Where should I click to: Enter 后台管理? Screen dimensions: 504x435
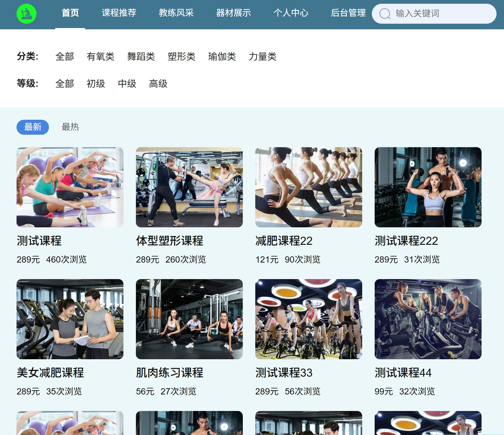coord(349,13)
